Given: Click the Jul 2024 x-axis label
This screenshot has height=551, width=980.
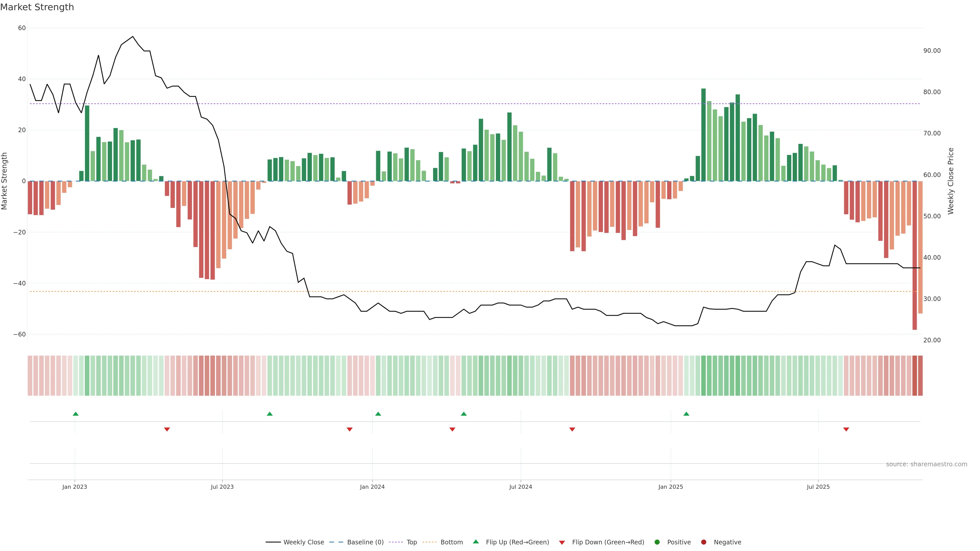Looking at the screenshot, I should pos(520,487).
